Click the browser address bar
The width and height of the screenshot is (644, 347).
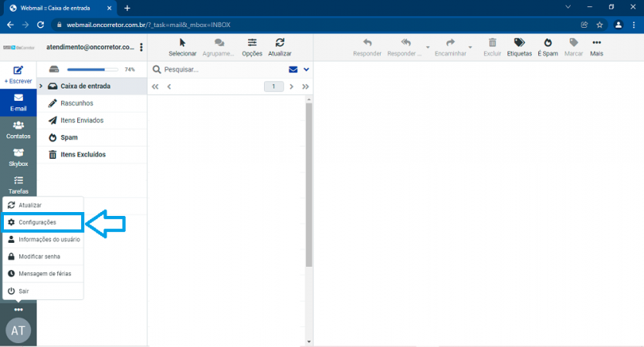coord(317,25)
